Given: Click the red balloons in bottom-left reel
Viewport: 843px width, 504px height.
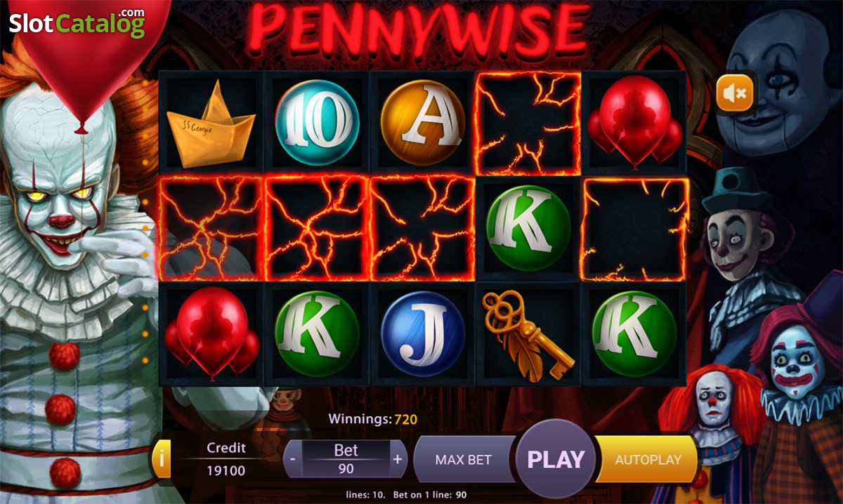Looking at the screenshot, I should point(211,333).
